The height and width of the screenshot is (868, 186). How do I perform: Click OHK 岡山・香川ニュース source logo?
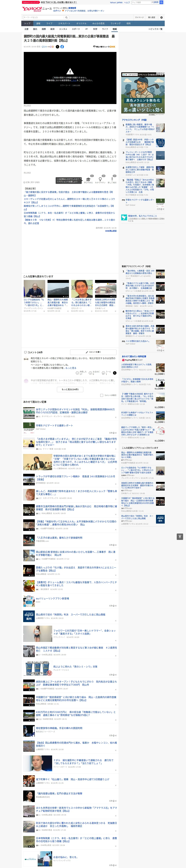coord(104,47)
